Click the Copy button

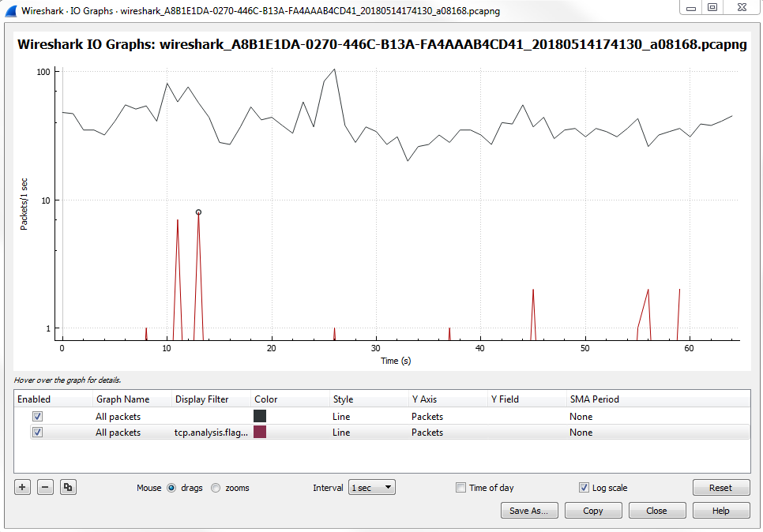593,510
